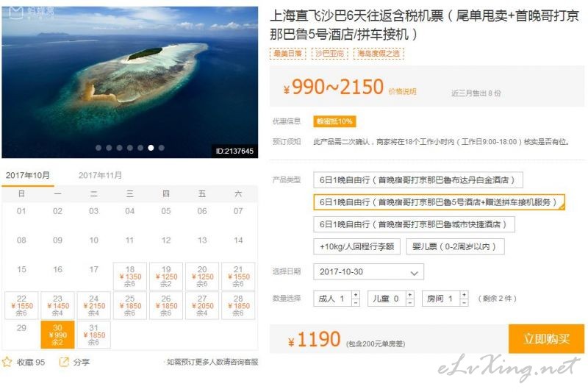The width and height of the screenshot is (588, 392).
Task: Increase child count with plus stepper
Action: pyautogui.click(x=410, y=294)
